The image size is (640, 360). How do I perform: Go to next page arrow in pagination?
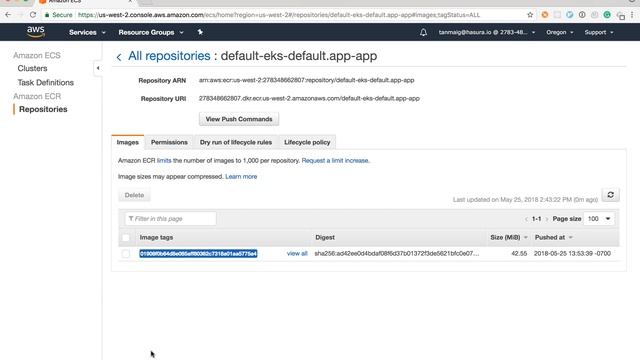pyautogui.click(x=547, y=219)
